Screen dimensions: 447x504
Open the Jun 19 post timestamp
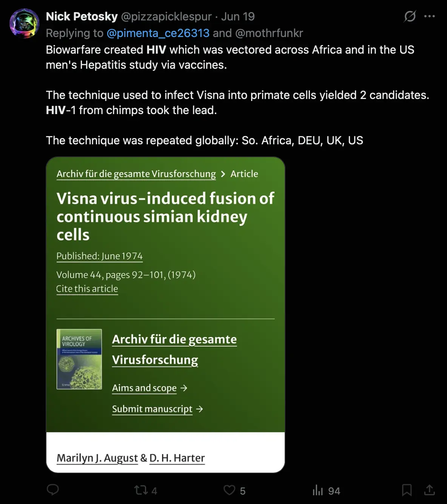click(x=238, y=17)
